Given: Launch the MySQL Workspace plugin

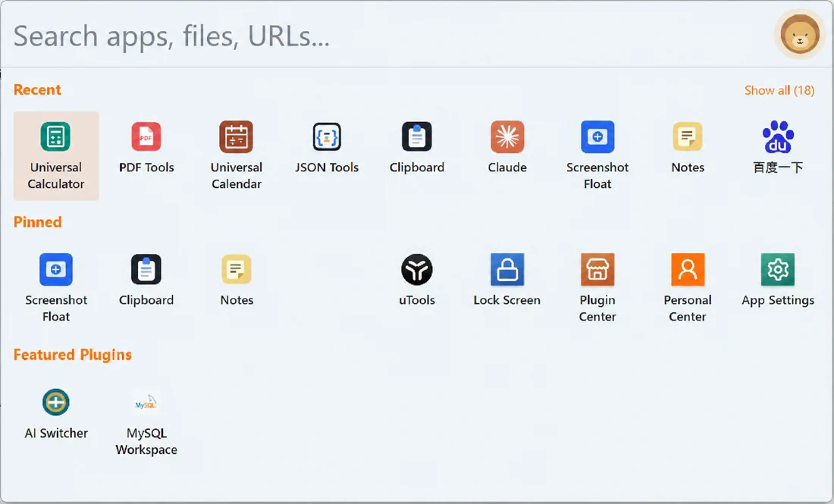Looking at the screenshot, I should tap(146, 422).
